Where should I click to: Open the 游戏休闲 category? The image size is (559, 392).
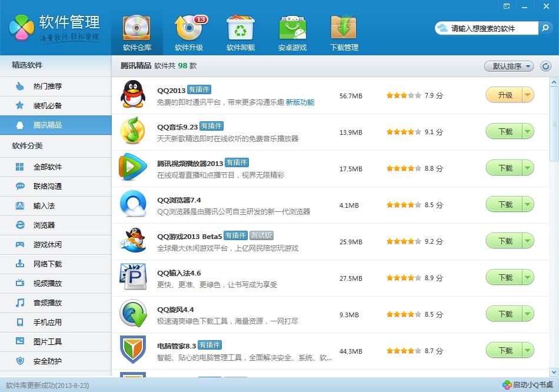pos(56,245)
